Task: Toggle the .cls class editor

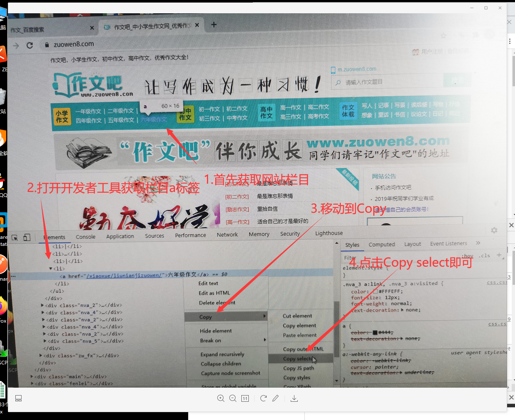Action: tap(484, 255)
